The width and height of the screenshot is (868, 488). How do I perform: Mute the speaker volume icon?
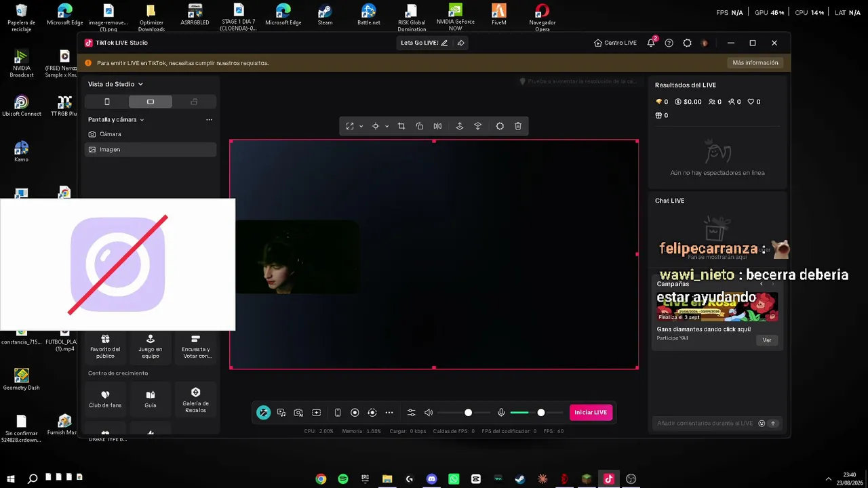(x=429, y=412)
